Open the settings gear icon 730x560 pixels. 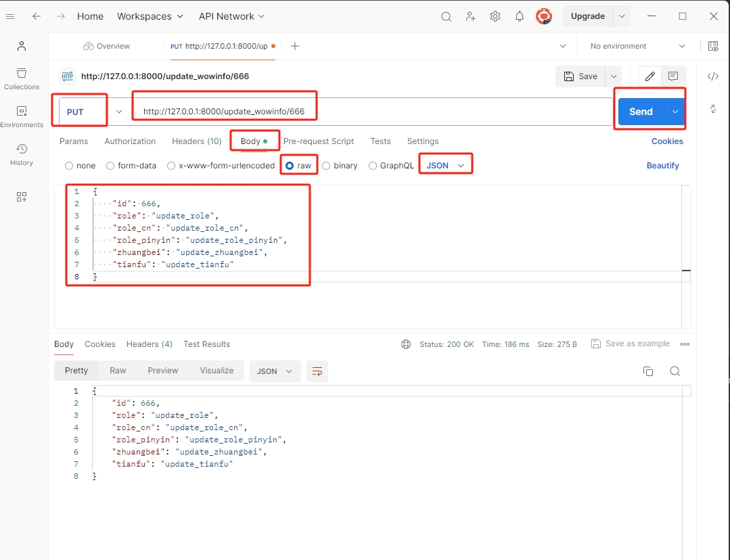(495, 17)
